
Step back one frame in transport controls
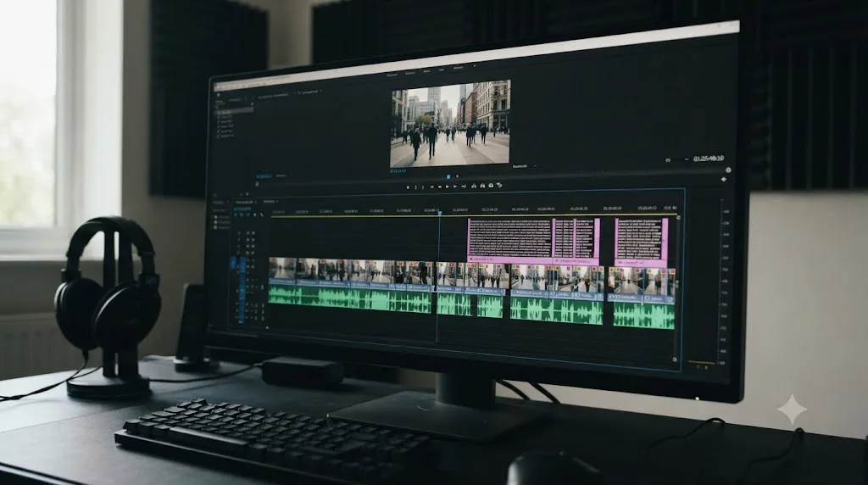[440, 187]
